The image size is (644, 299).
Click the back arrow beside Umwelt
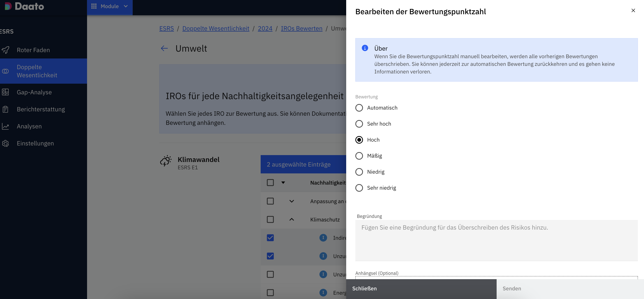pos(164,48)
